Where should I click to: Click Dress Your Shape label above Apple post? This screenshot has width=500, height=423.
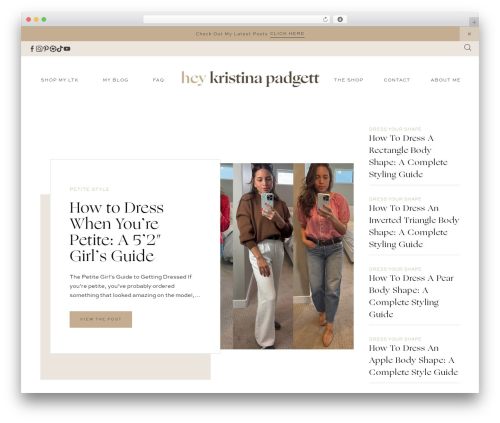click(395, 339)
